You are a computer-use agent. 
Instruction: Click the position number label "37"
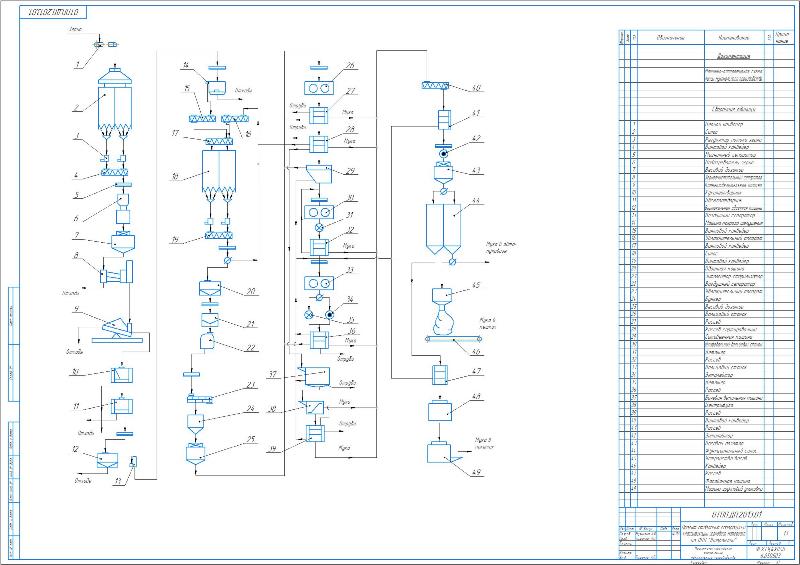click(273, 374)
